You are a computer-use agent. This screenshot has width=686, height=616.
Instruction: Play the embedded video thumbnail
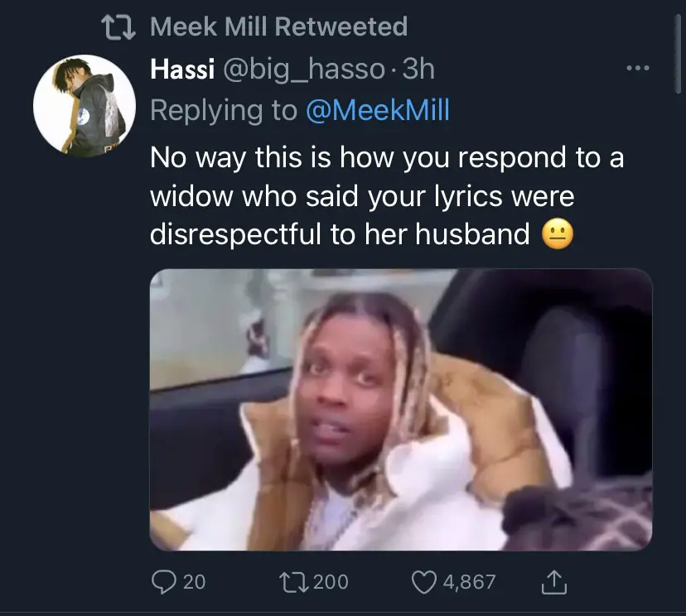coord(401,409)
